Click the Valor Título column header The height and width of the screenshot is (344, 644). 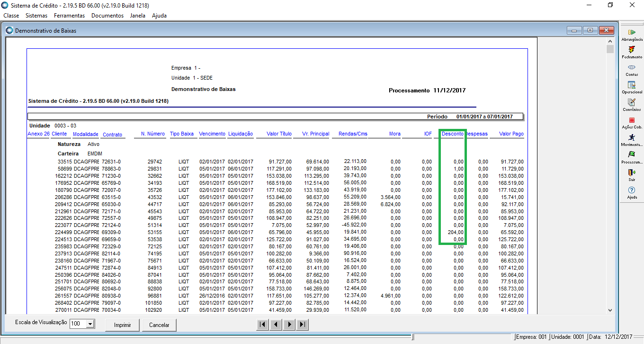(x=279, y=134)
